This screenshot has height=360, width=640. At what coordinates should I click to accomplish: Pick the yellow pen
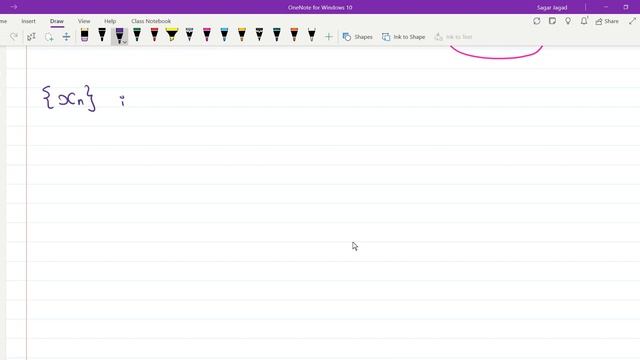pyautogui.click(x=242, y=35)
